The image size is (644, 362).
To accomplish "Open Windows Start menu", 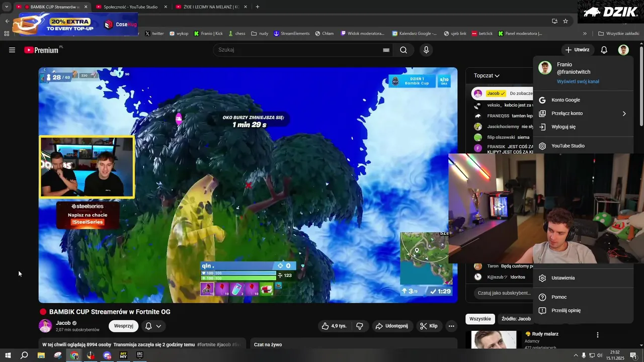I will click(x=8, y=355).
